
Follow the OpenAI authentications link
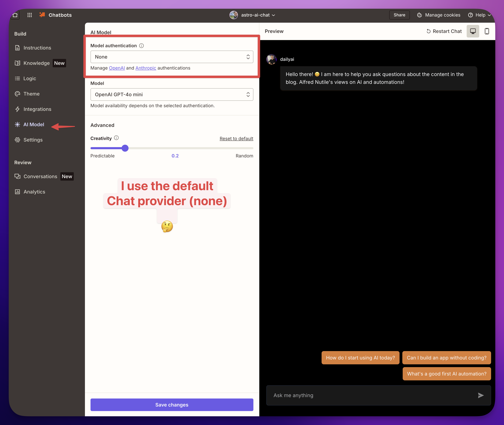[117, 68]
